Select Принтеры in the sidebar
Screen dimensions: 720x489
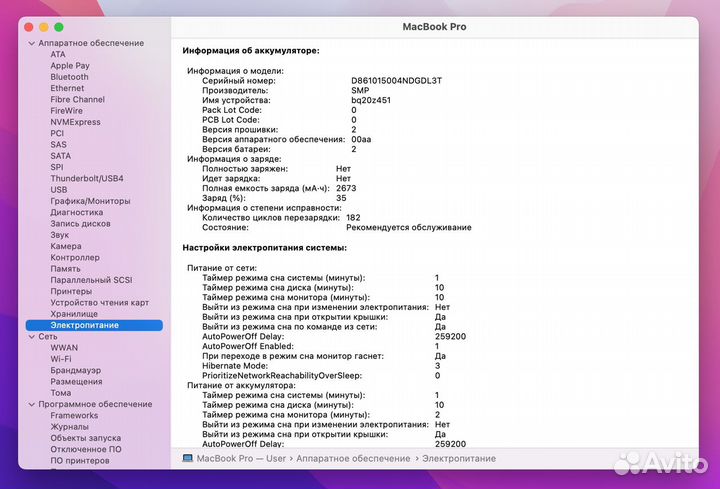click(x=71, y=292)
